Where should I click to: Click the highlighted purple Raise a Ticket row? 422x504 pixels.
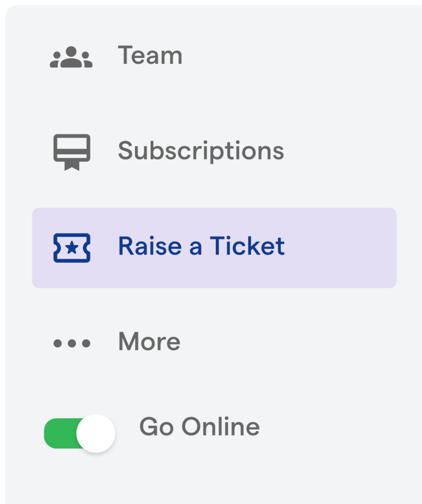point(214,248)
